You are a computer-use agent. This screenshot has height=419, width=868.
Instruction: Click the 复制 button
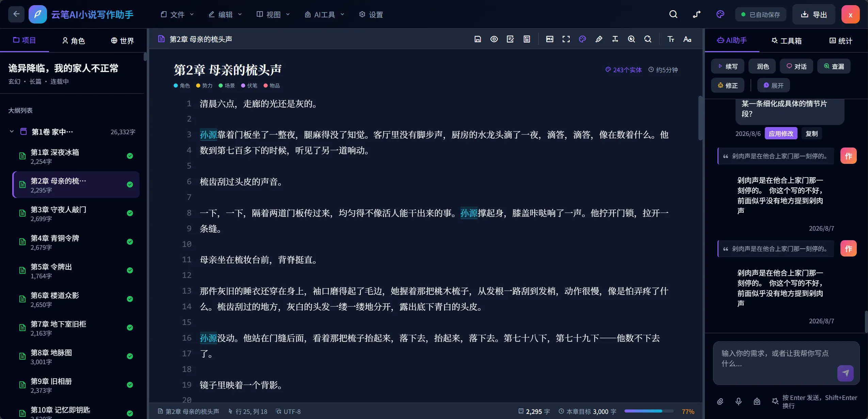[811, 134]
